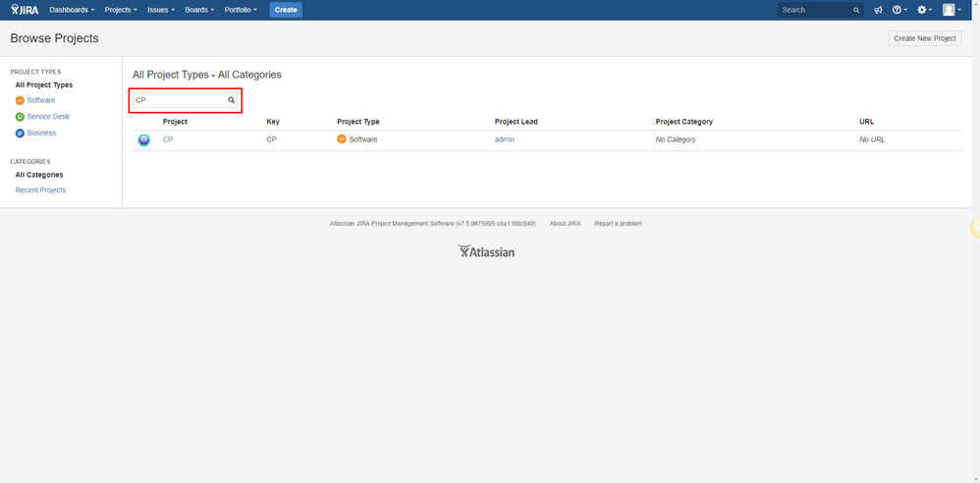This screenshot has height=483, width=980.
Task: Filter by Service Desk project type
Action: tap(48, 116)
